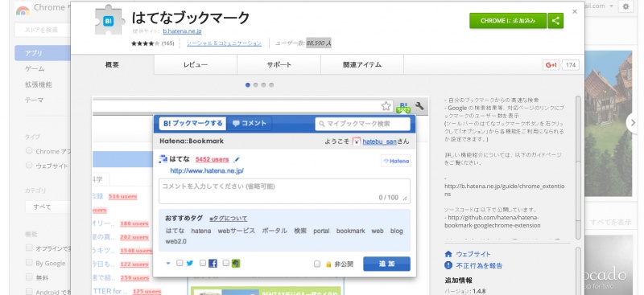Click the star rating of the extension

point(146,43)
